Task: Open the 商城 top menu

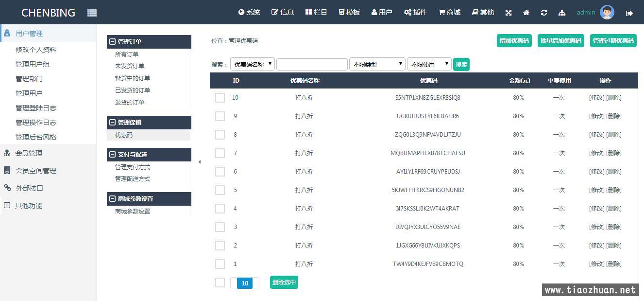Action: (449, 12)
